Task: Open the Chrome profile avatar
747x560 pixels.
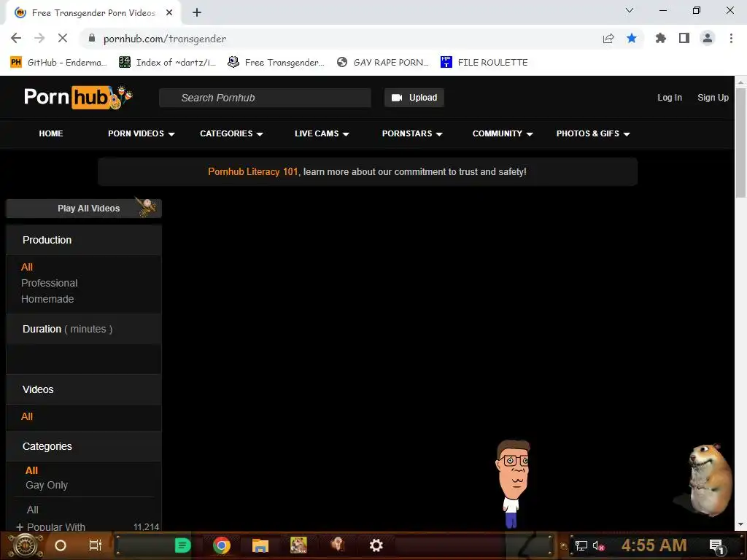Action: [708, 38]
